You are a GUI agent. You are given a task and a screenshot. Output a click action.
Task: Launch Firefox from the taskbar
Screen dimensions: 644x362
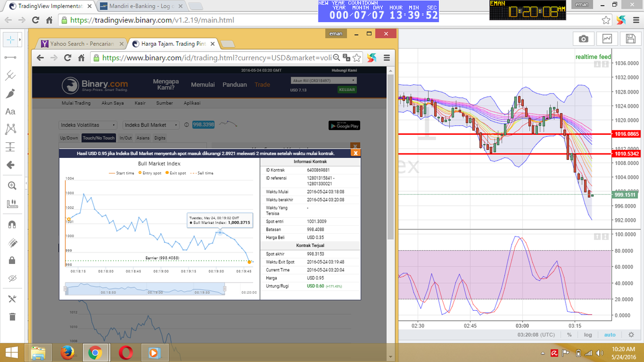pos(67,353)
